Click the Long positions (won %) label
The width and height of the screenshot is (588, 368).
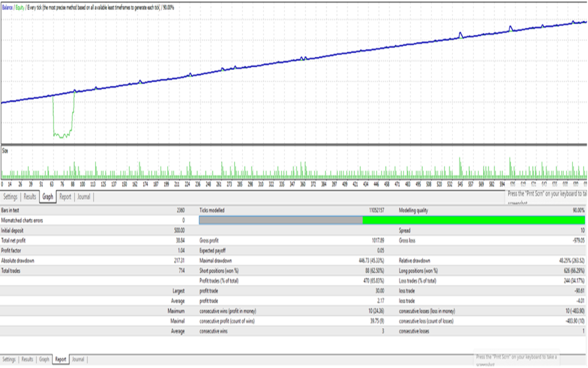418,271
